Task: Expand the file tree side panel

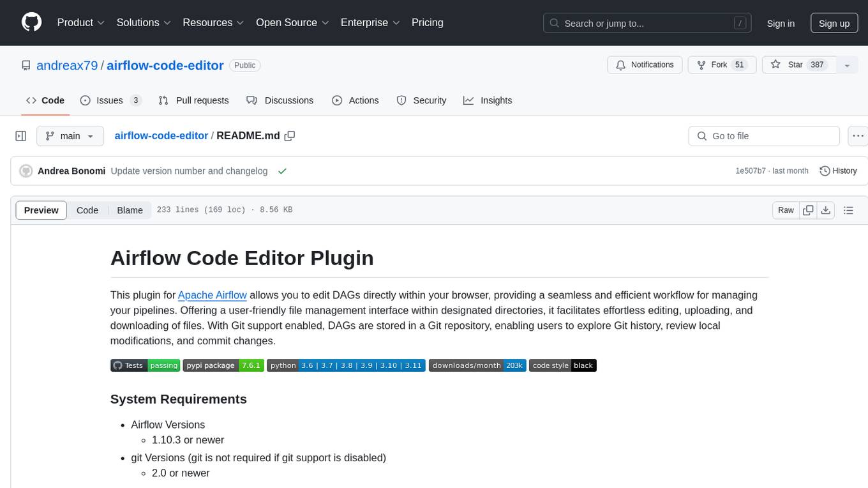Action: click(x=21, y=136)
